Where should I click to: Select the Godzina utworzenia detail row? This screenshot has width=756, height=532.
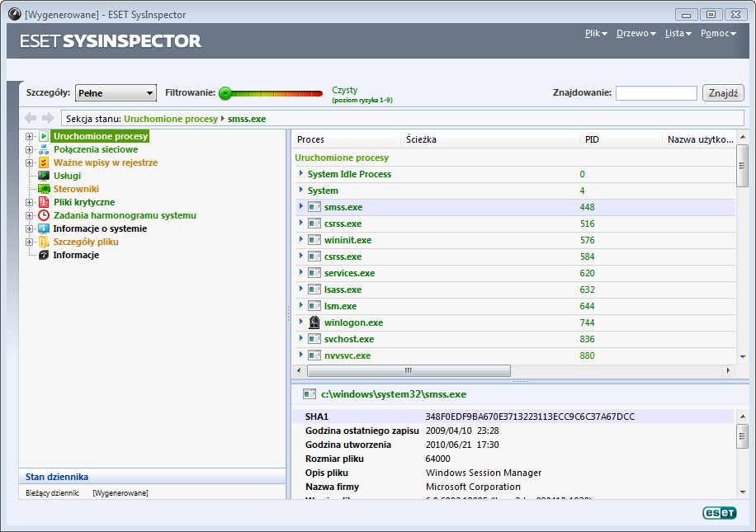coord(513,445)
